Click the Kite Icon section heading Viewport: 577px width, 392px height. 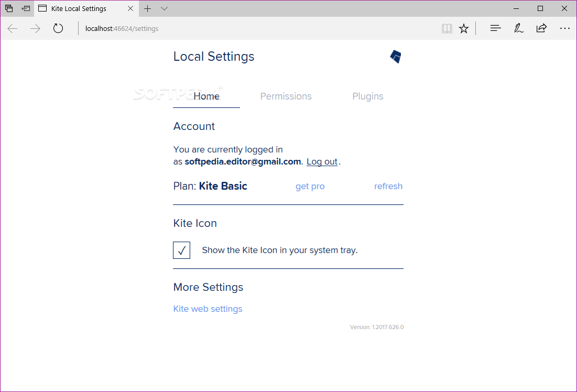pyautogui.click(x=195, y=223)
